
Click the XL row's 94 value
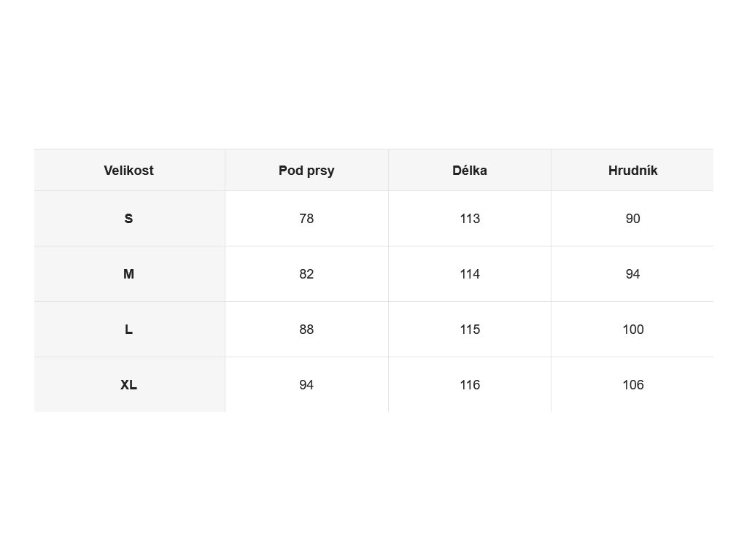(306, 385)
